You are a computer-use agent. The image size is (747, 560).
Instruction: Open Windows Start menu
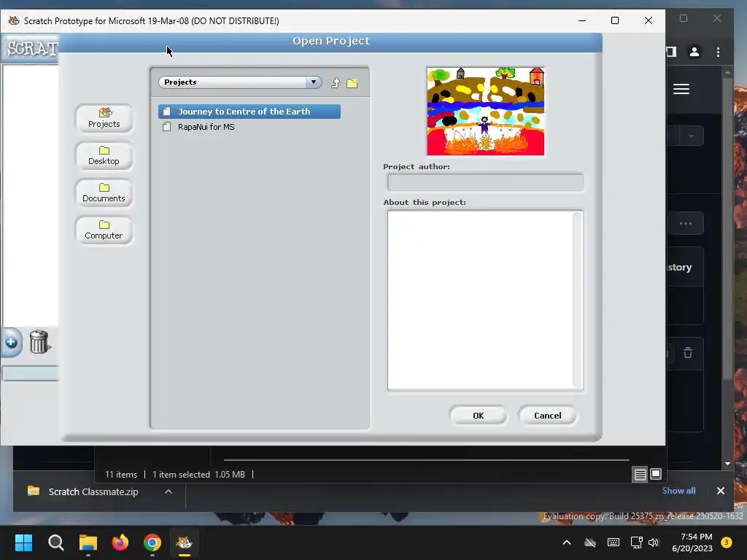[23, 542]
